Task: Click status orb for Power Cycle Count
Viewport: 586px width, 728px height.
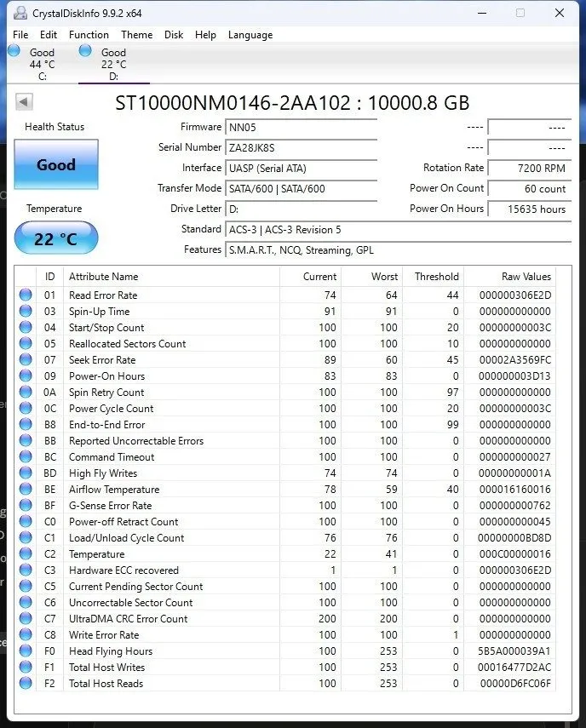Action: pos(26,408)
